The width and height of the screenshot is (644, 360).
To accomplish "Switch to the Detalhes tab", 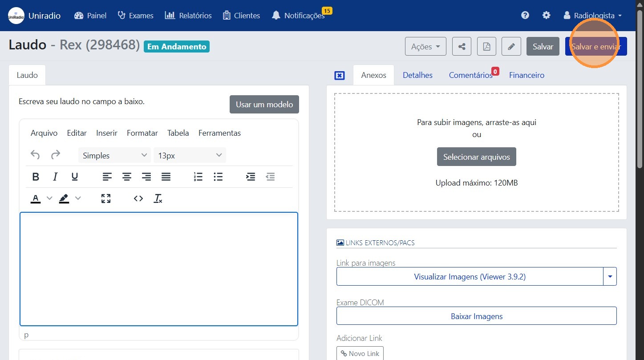I will pyautogui.click(x=417, y=75).
